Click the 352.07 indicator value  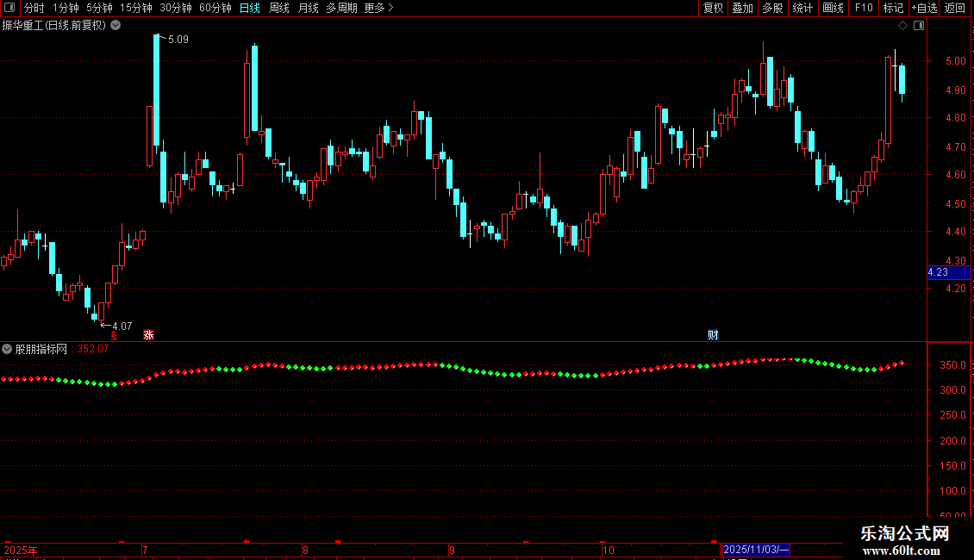[93, 349]
